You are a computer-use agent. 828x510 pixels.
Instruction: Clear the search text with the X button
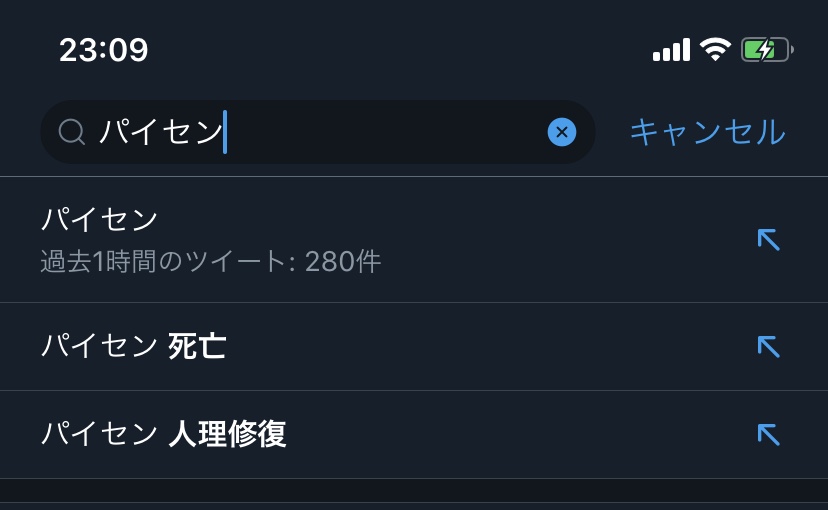click(x=562, y=131)
